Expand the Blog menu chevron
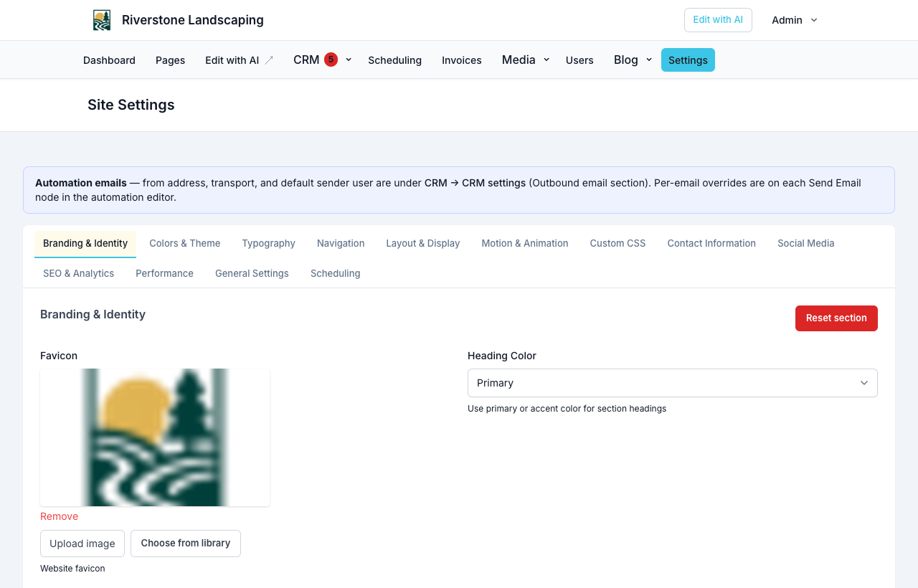The image size is (918, 588). (x=649, y=60)
